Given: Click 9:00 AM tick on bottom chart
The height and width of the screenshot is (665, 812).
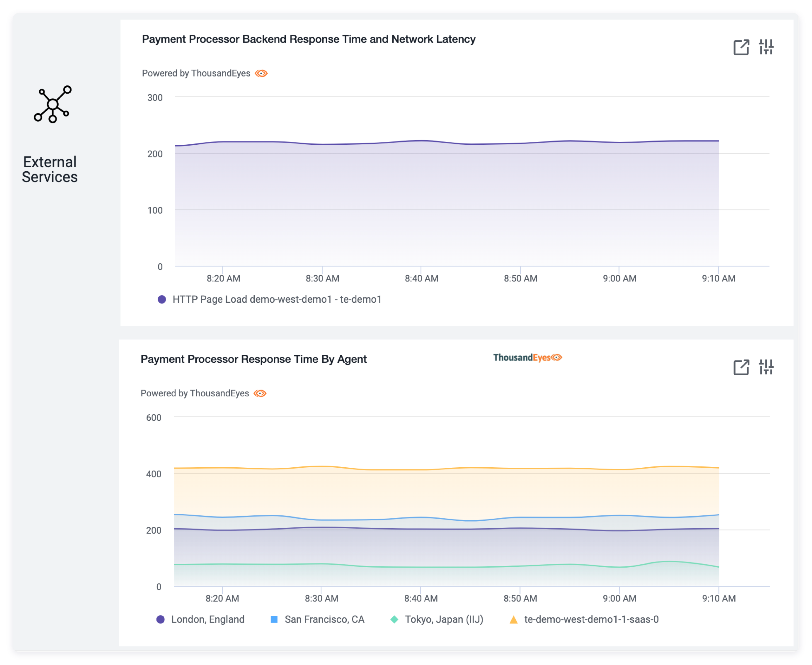Looking at the screenshot, I should click(x=619, y=598).
